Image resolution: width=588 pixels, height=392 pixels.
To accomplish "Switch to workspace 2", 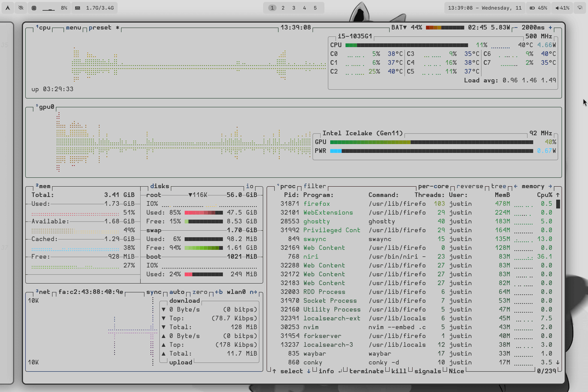I will [283, 8].
